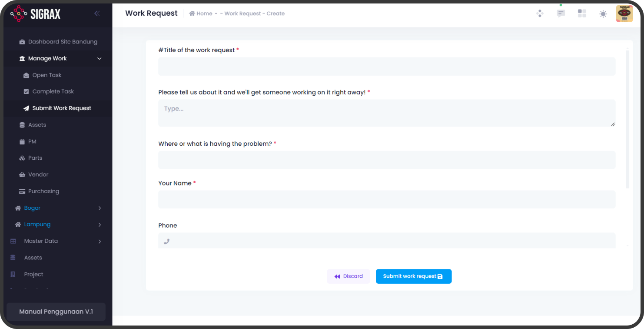
Task: Go to Complete Task page
Action: pyautogui.click(x=53, y=91)
